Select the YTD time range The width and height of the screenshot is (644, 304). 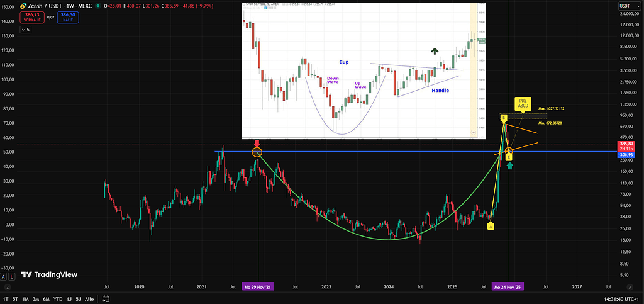pyautogui.click(x=57, y=299)
